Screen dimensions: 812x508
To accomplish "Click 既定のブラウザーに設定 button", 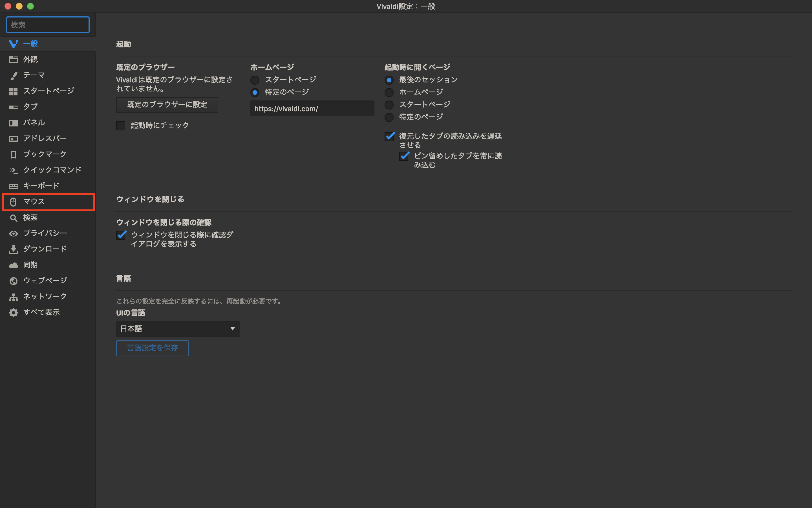I will [x=167, y=105].
